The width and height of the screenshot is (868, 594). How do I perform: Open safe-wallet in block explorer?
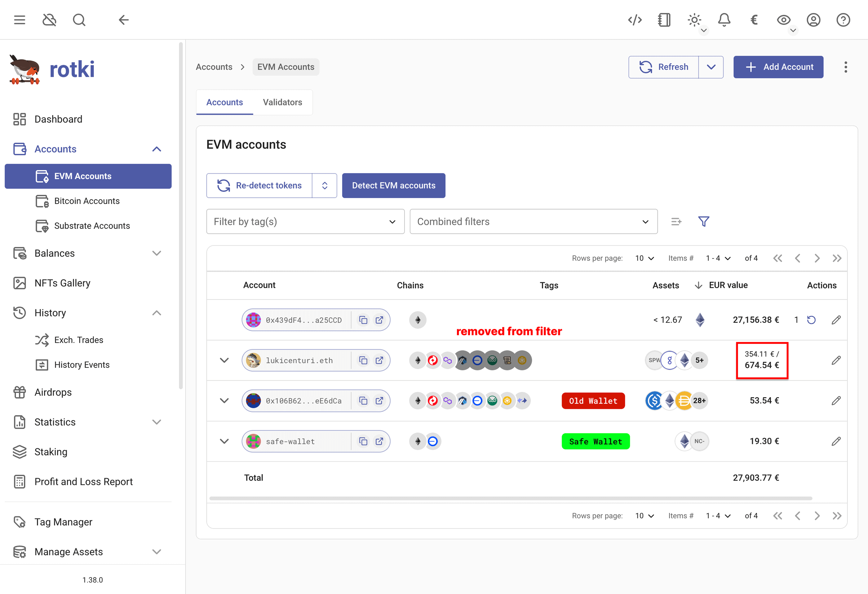tap(379, 441)
